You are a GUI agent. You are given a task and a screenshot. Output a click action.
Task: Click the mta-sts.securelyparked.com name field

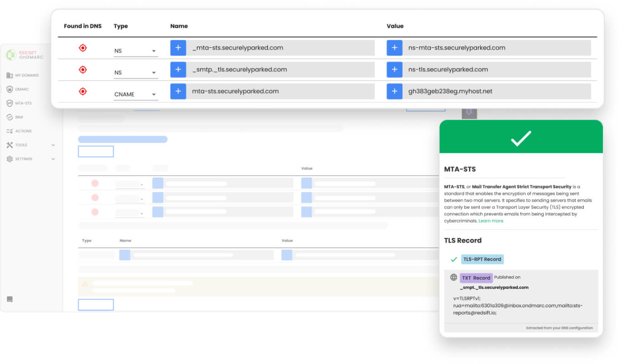(280, 91)
